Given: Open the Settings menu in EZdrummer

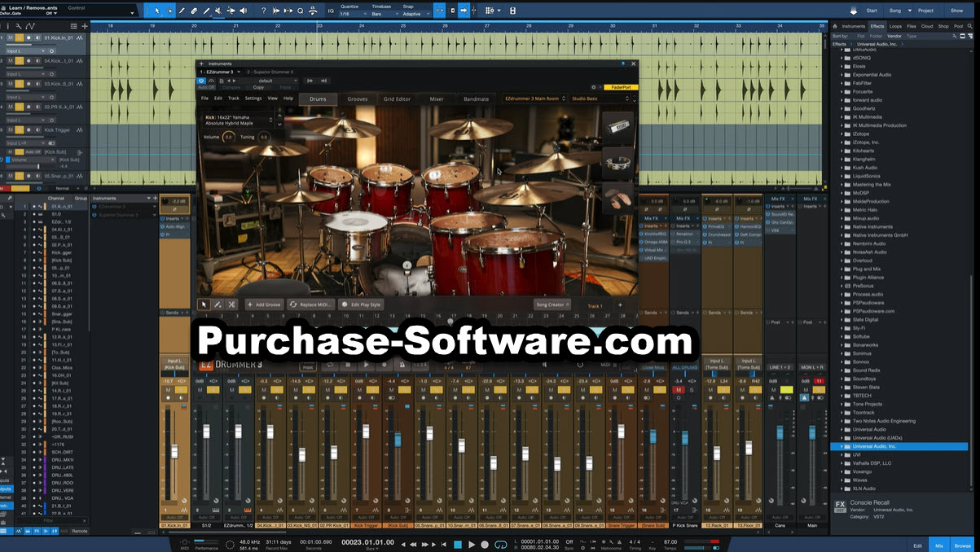Looking at the screenshot, I should (252, 99).
